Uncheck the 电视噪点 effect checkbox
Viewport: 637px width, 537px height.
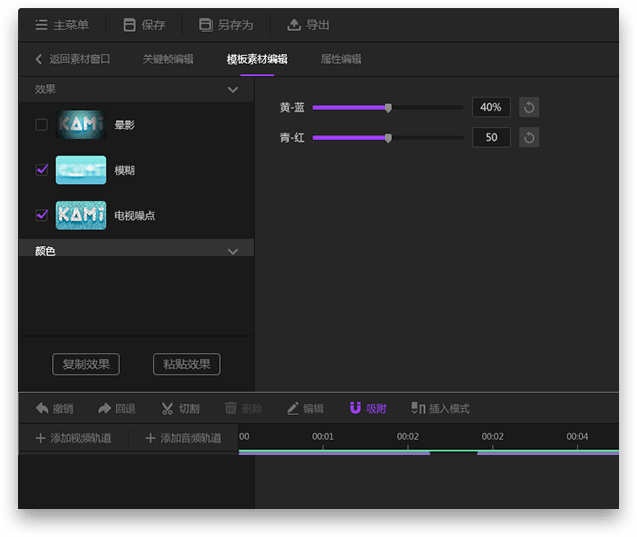point(41,215)
